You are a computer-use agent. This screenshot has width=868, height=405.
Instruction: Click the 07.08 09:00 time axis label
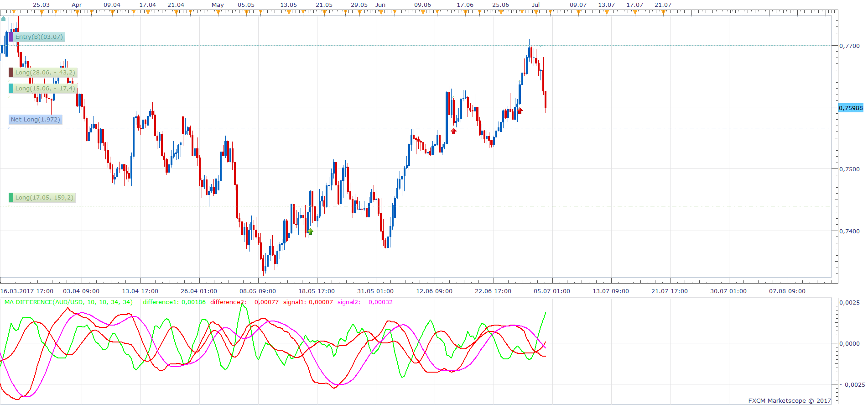787,291
